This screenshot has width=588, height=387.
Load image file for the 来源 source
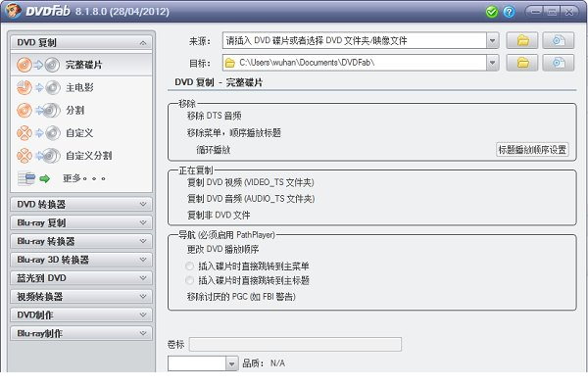(559, 40)
